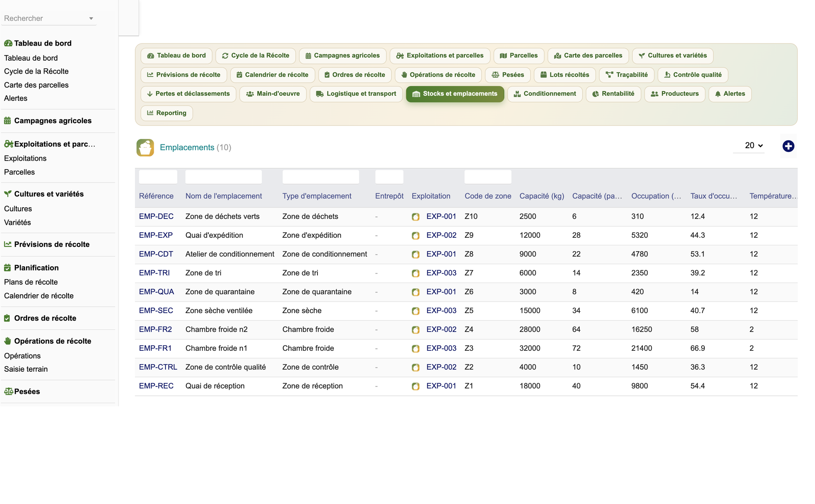This screenshot has height=504, width=815.
Task: Click the 'Z10' zone code cell
Action: pos(471,216)
